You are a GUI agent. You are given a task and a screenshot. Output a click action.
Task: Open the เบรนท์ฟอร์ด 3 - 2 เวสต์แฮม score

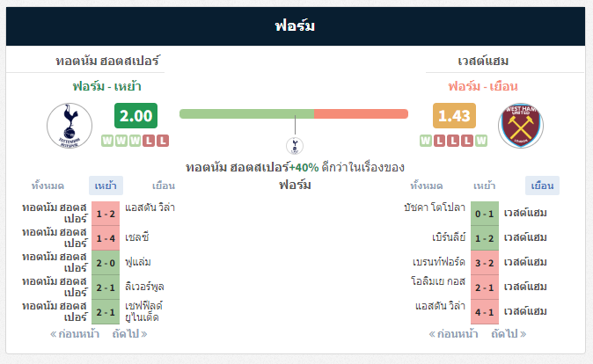[485, 263]
